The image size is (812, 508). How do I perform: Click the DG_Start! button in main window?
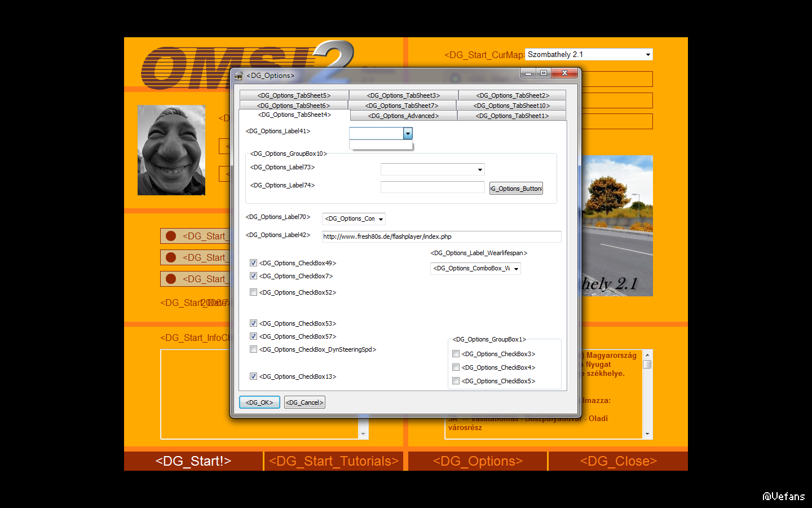click(193, 461)
